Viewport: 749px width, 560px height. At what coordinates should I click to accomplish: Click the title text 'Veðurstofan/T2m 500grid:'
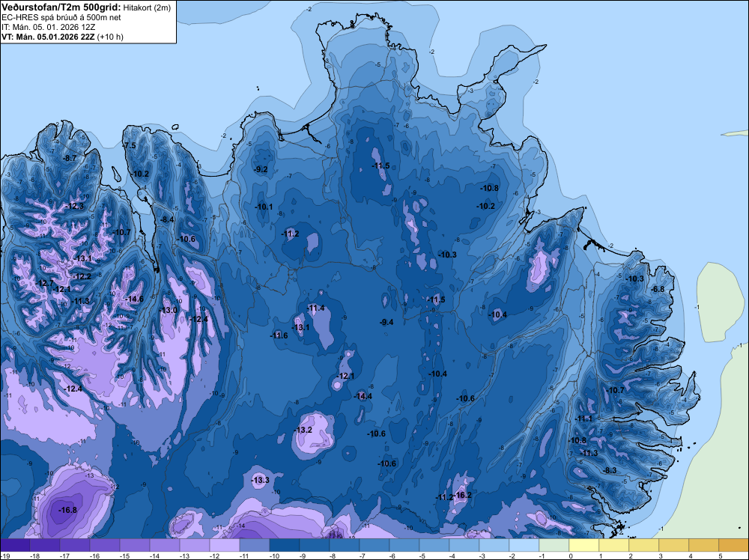[61, 7]
